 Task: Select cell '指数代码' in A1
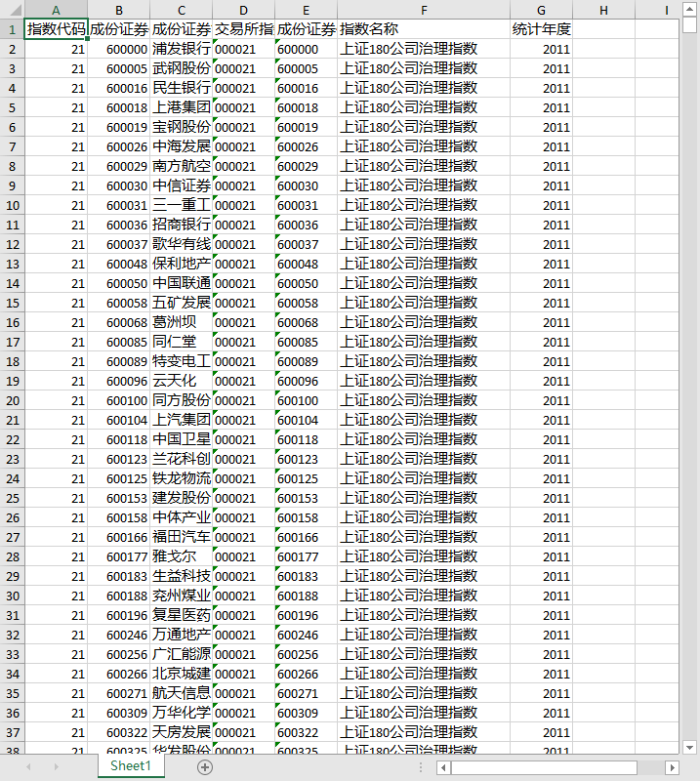pyautogui.click(x=56, y=29)
